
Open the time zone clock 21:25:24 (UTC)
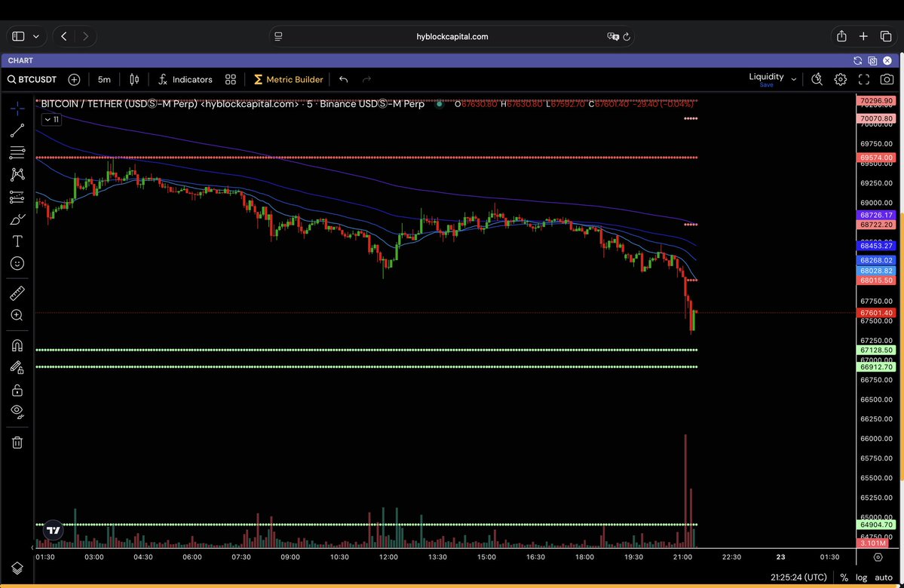(x=798, y=577)
